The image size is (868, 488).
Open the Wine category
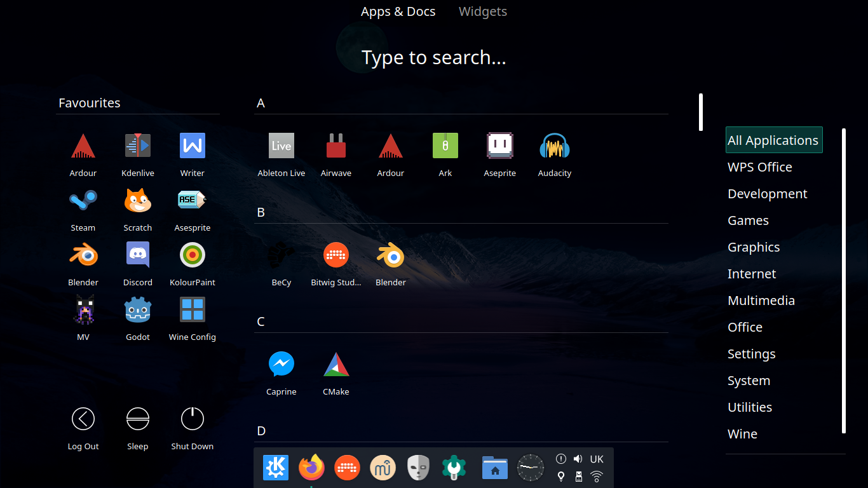tap(742, 434)
